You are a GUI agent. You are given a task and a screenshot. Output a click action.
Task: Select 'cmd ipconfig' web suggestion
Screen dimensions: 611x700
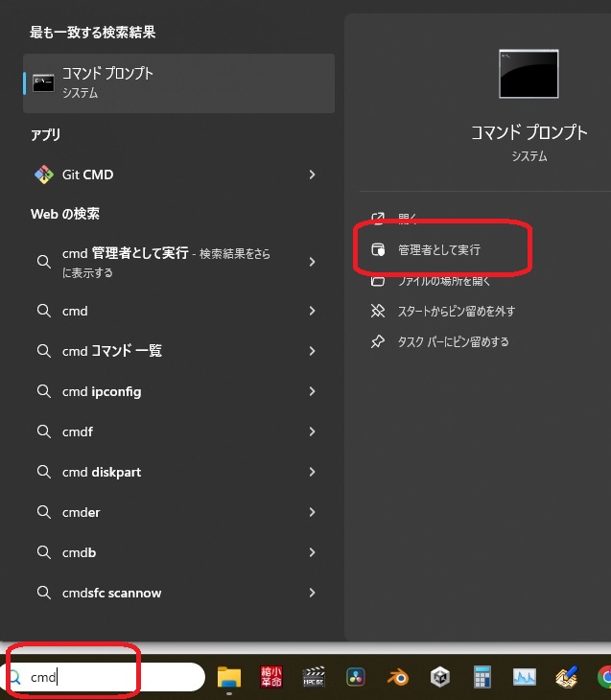click(x=102, y=391)
